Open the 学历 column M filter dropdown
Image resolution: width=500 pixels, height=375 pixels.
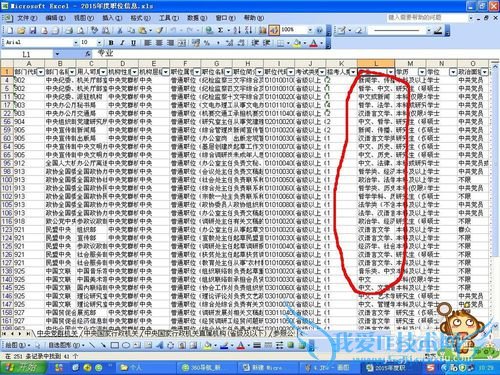[x=422, y=72]
